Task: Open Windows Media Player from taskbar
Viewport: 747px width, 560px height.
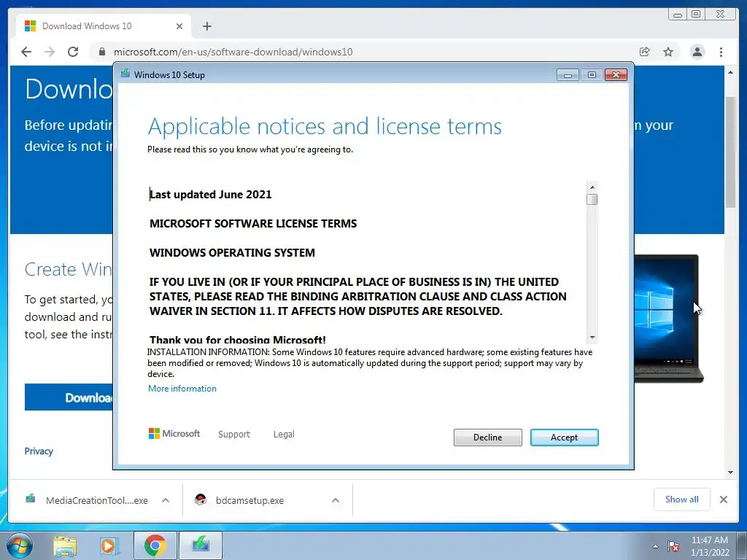Action: click(x=109, y=546)
